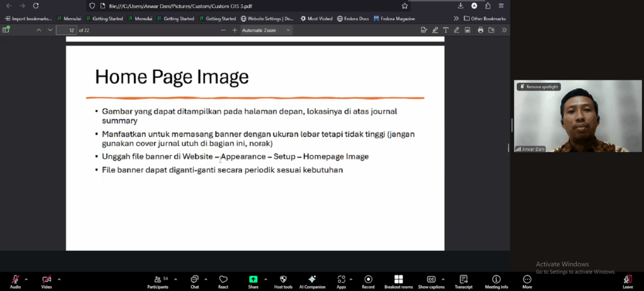644x291 pixels.
Task: Expand audio options arrow beside Audio
Action: point(26,279)
